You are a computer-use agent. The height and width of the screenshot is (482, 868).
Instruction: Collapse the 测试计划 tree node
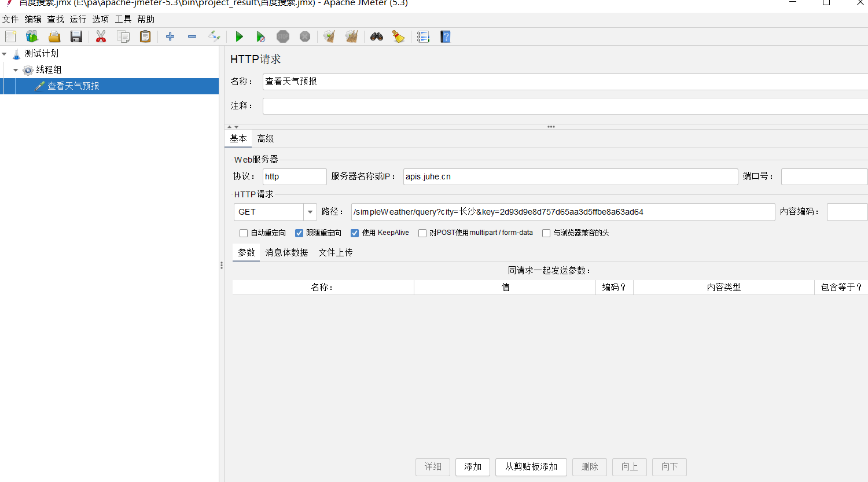tap(5, 54)
